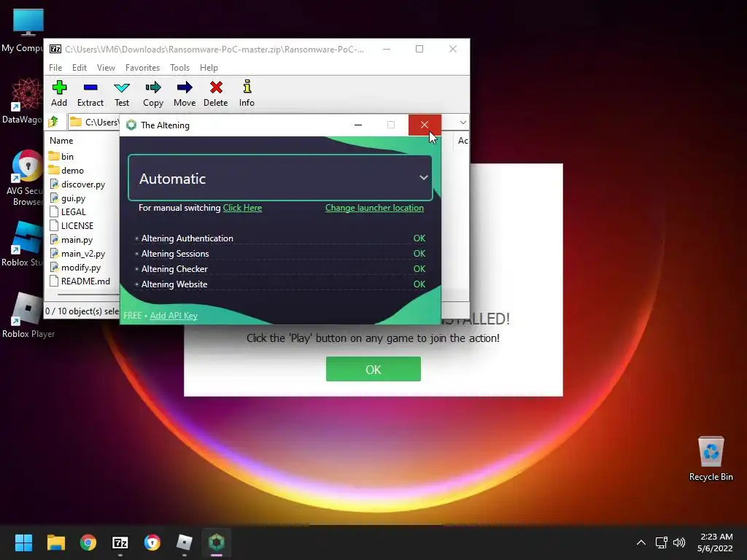Open Roblox Studio desktop shortcut
Image resolution: width=747 pixels, height=560 pixels.
click(x=23, y=244)
